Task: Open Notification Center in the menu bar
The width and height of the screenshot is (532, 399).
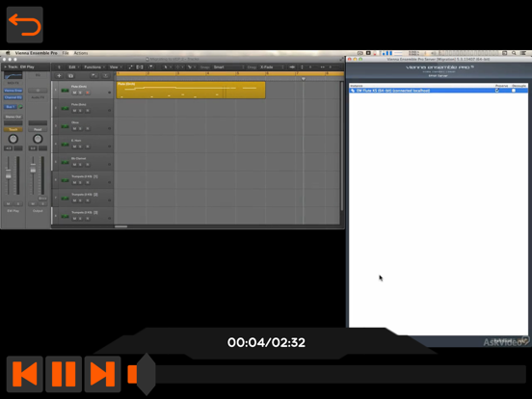Action: click(x=524, y=53)
